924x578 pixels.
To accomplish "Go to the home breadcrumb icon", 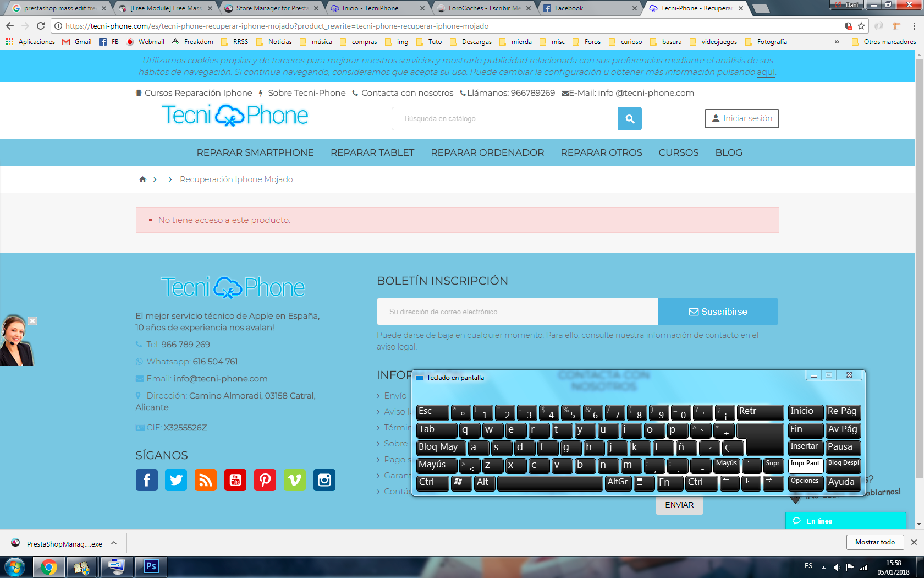I will coord(143,179).
